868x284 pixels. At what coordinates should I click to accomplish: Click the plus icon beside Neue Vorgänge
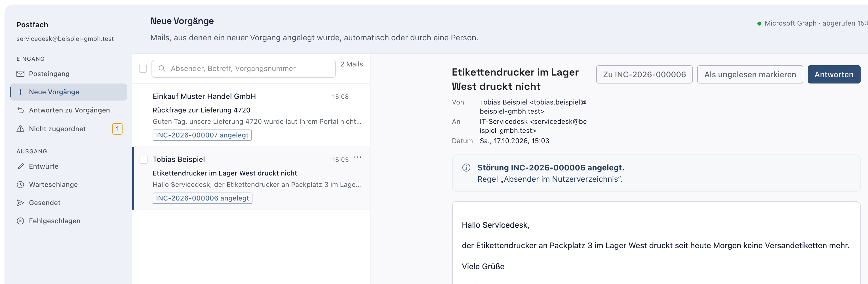pyautogui.click(x=20, y=92)
